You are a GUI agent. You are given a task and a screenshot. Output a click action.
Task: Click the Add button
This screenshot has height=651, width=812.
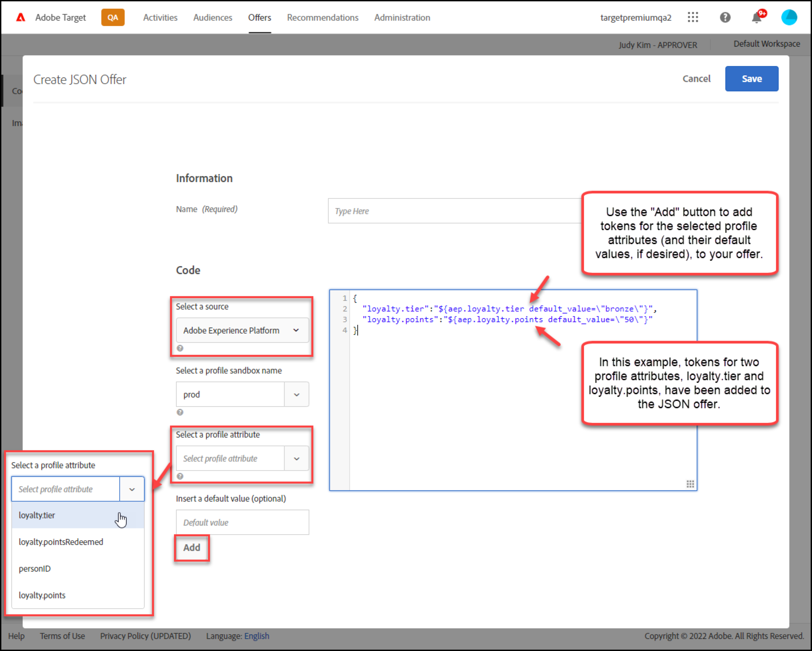[192, 548]
